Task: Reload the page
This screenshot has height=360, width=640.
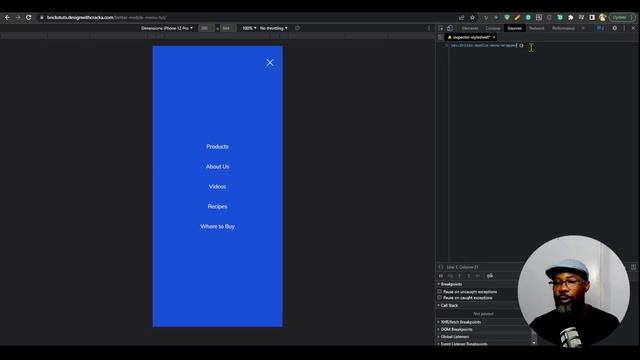Action: pos(29,17)
